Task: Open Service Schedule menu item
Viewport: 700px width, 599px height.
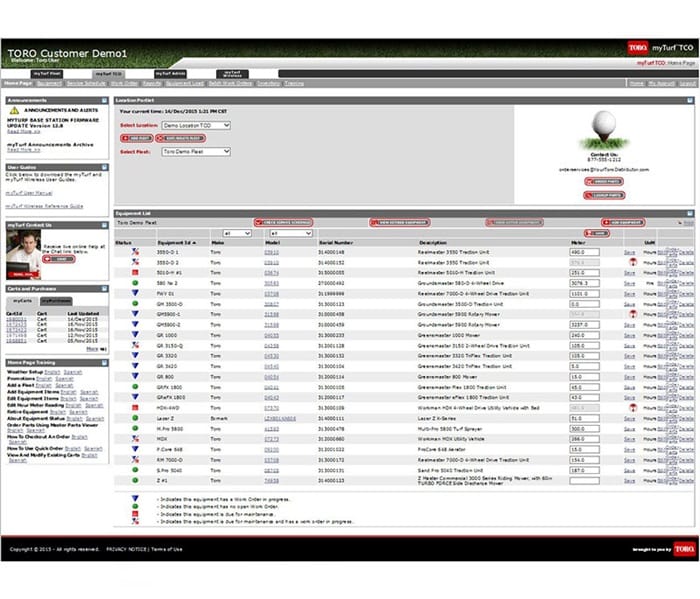Action: (x=86, y=83)
